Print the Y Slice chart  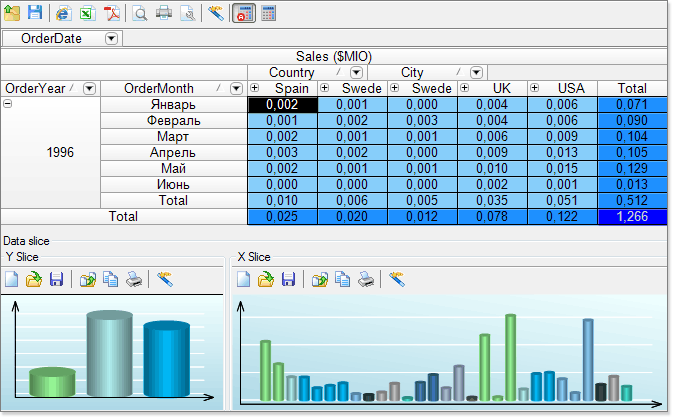(x=134, y=279)
